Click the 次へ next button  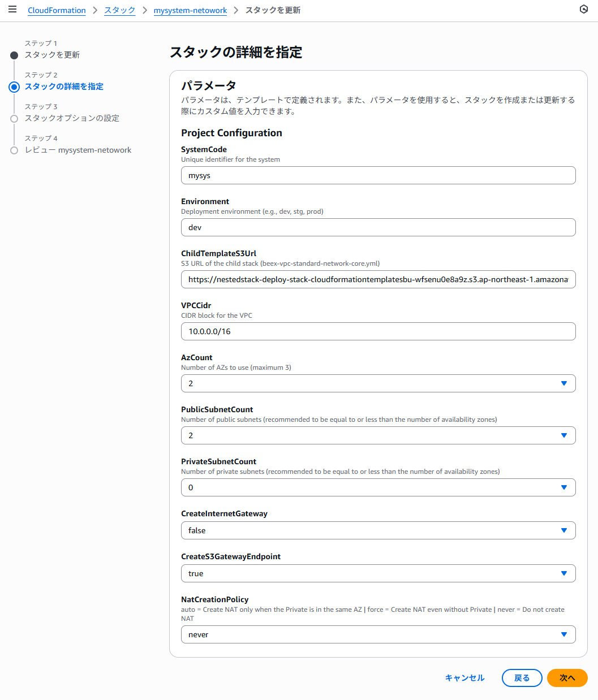pyautogui.click(x=567, y=678)
